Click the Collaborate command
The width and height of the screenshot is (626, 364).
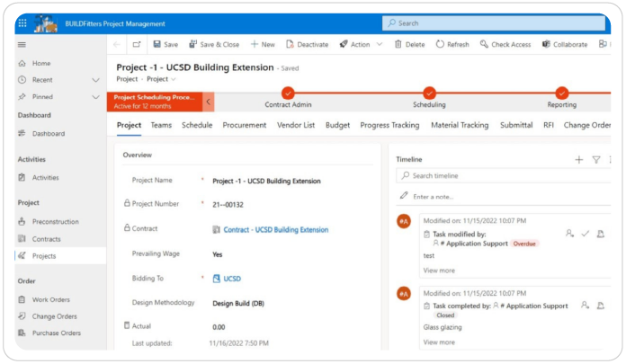coord(565,44)
